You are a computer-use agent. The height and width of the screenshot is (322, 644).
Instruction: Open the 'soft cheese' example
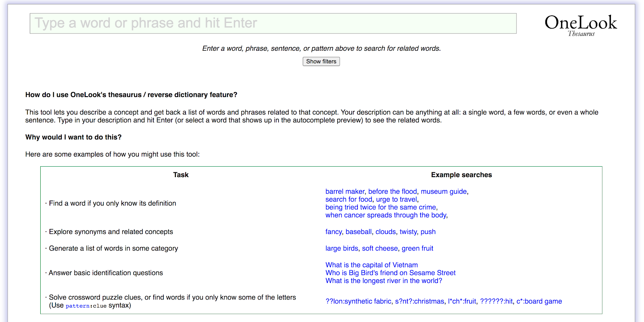[380, 248]
